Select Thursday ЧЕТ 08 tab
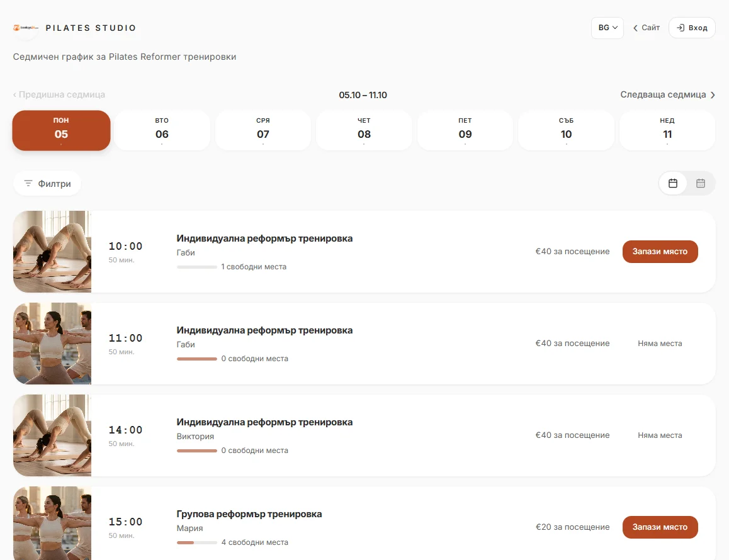Screen dimensions: 729x560 point(364,131)
